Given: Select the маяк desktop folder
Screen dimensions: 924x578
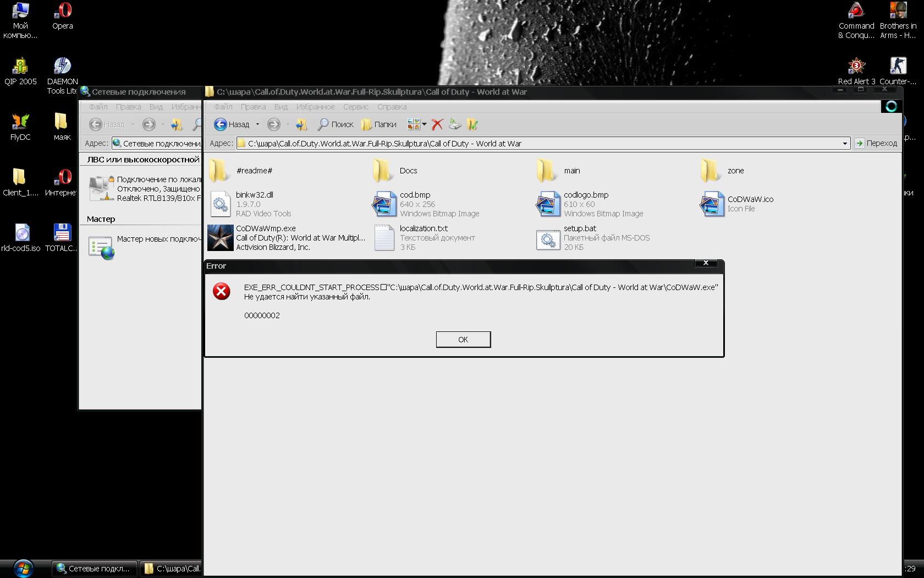Looking at the screenshot, I should click(62, 127).
